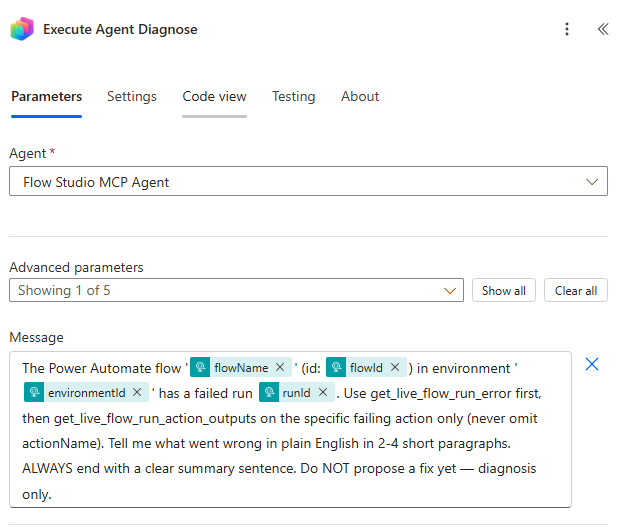Click the Show all button

coord(504,290)
